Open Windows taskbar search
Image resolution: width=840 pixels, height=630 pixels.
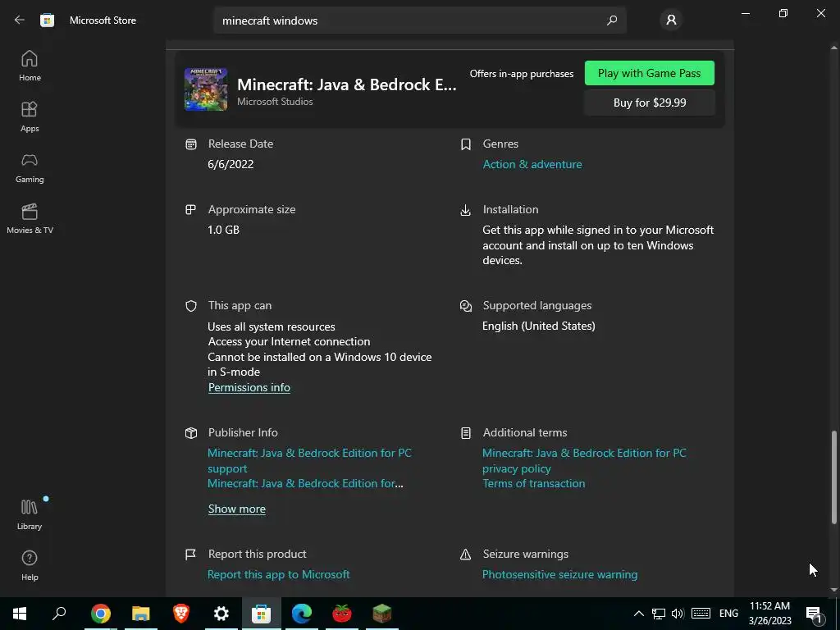point(59,614)
